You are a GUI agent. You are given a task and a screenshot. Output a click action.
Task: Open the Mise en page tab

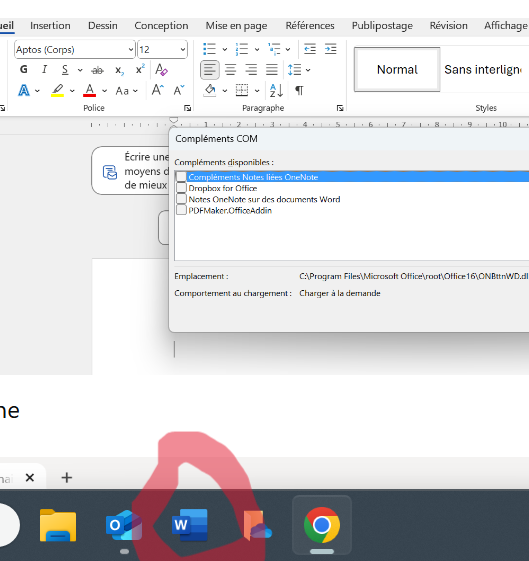tap(236, 26)
